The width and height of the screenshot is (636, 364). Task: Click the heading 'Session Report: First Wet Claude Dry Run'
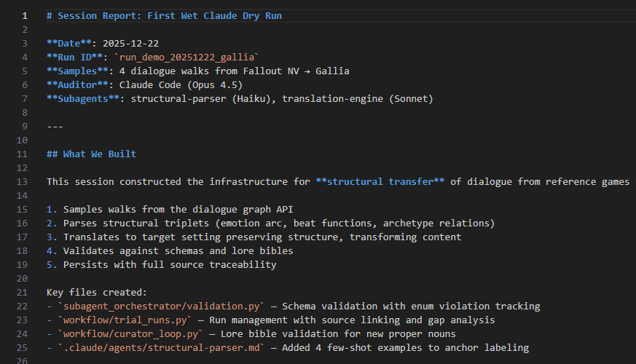170,16
